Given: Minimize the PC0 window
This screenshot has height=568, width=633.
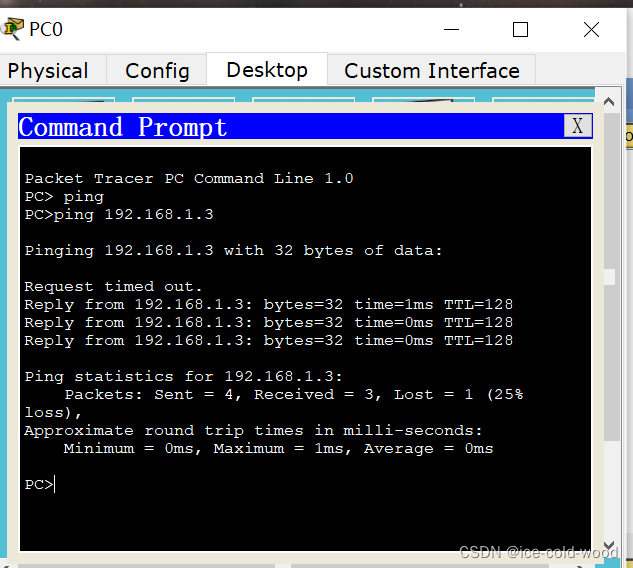Looking at the screenshot, I should click(x=451, y=29).
